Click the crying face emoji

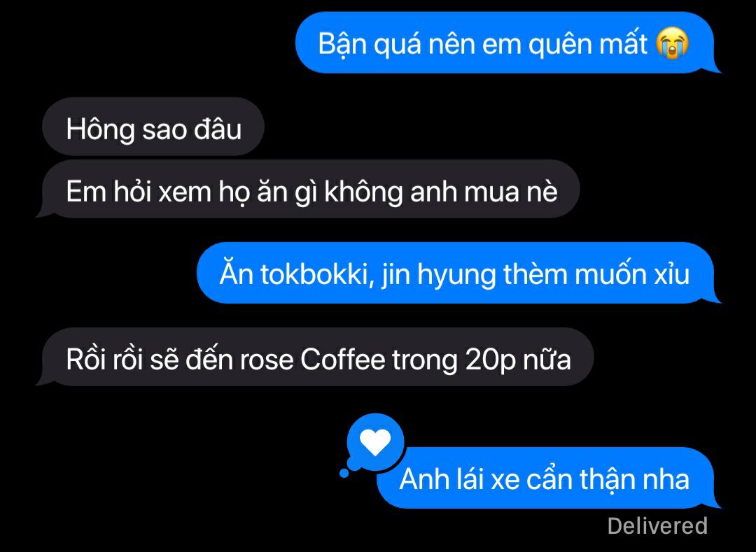[x=672, y=43]
